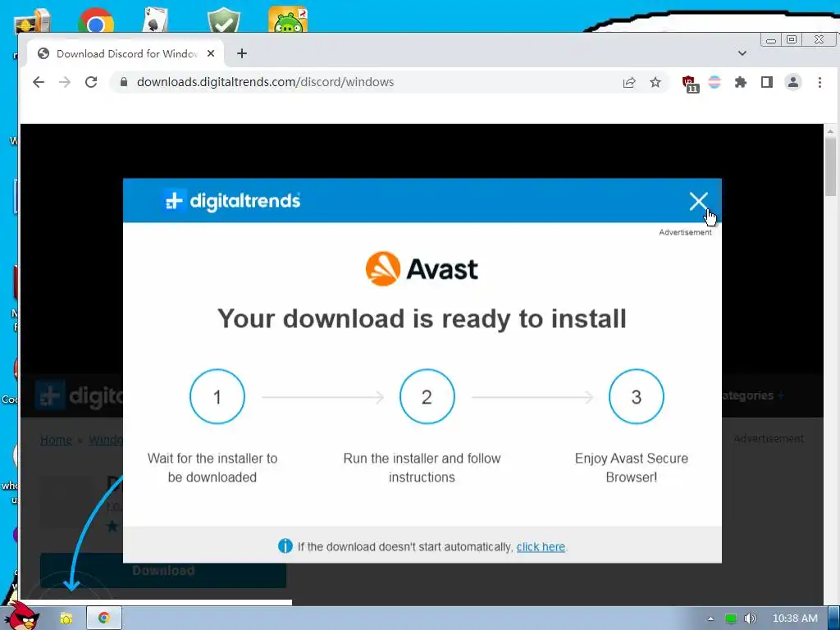This screenshot has height=630, width=840.
Task: Go back to previous page in Chrome
Action: 39,82
